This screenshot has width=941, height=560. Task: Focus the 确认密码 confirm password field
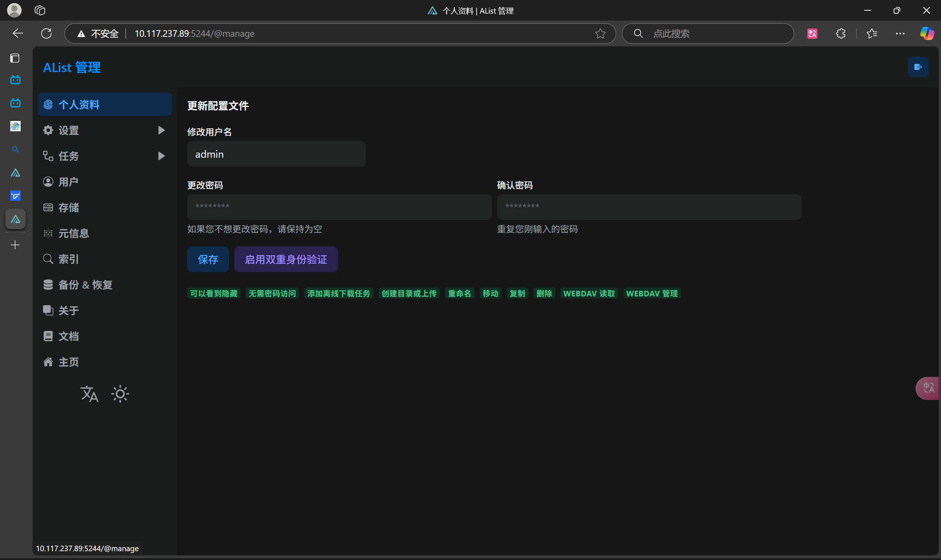649,207
